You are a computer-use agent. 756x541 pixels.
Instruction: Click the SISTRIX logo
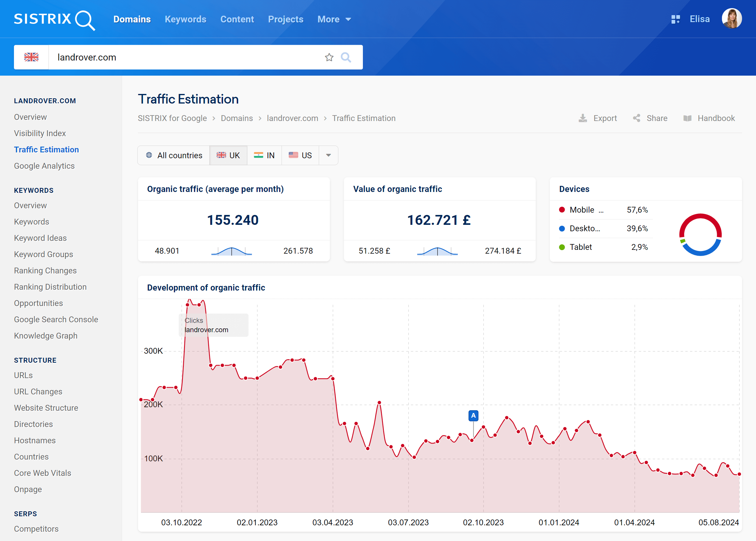tap(55, 20)
